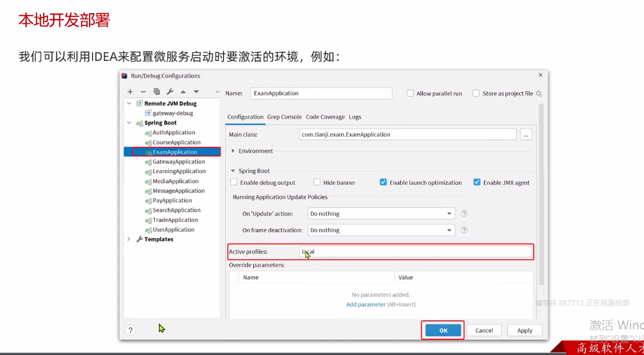Click the Name input field
Screen dimensions: 644x355
point(321,93)
